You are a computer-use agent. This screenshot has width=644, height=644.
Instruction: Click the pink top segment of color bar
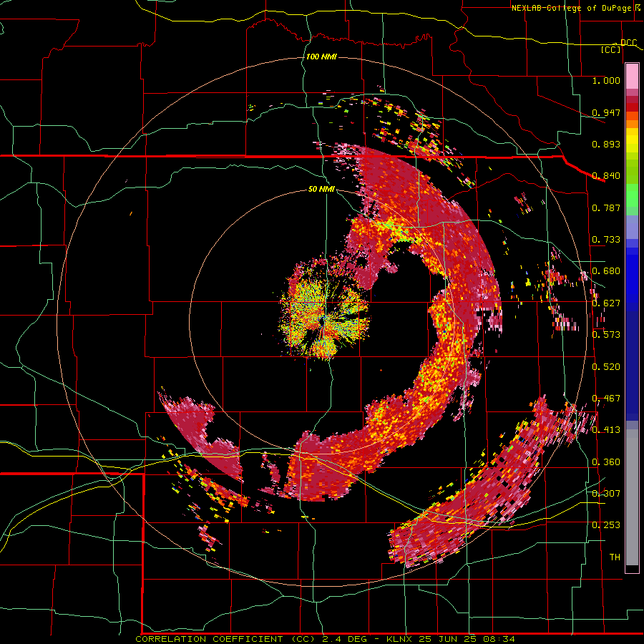coord(632,77)
